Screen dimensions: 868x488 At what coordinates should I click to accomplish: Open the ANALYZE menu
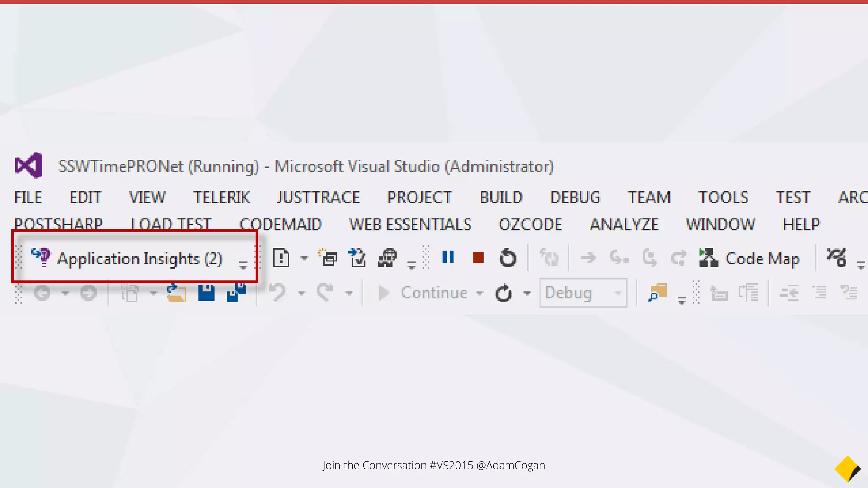point(624,224)
